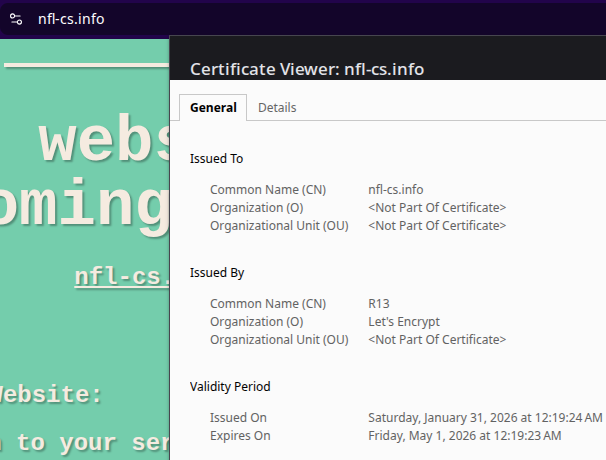Screen dimensions: 606x460
Task: Click the Issued To section heading
Action: 216,159
